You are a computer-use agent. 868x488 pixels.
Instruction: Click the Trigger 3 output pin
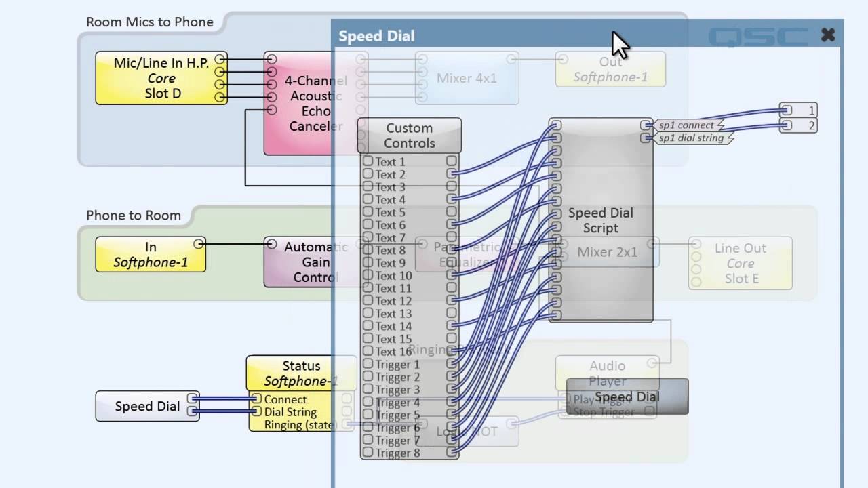pos(452,389)
